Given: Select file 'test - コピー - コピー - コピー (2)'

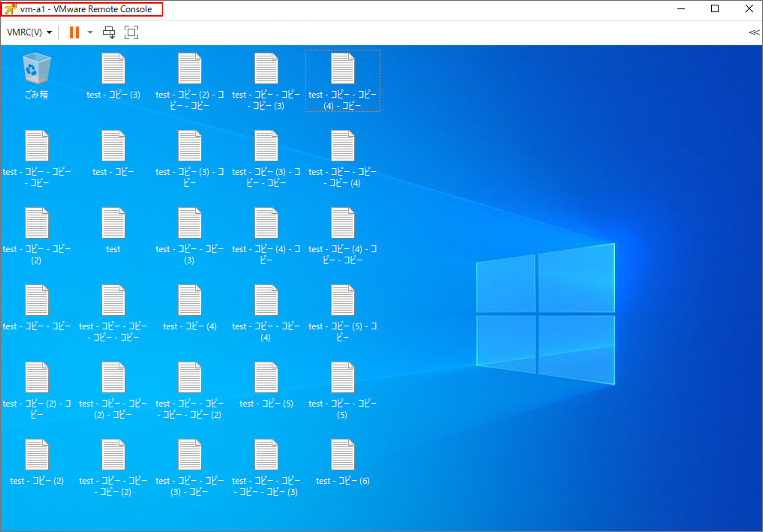Looking at the screenshot, I should (113, 468).
